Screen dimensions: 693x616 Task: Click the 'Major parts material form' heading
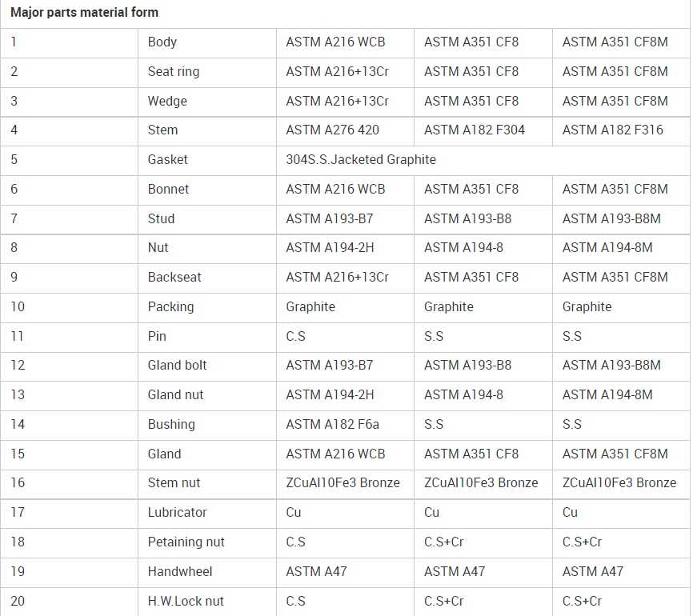click(84, 12)
